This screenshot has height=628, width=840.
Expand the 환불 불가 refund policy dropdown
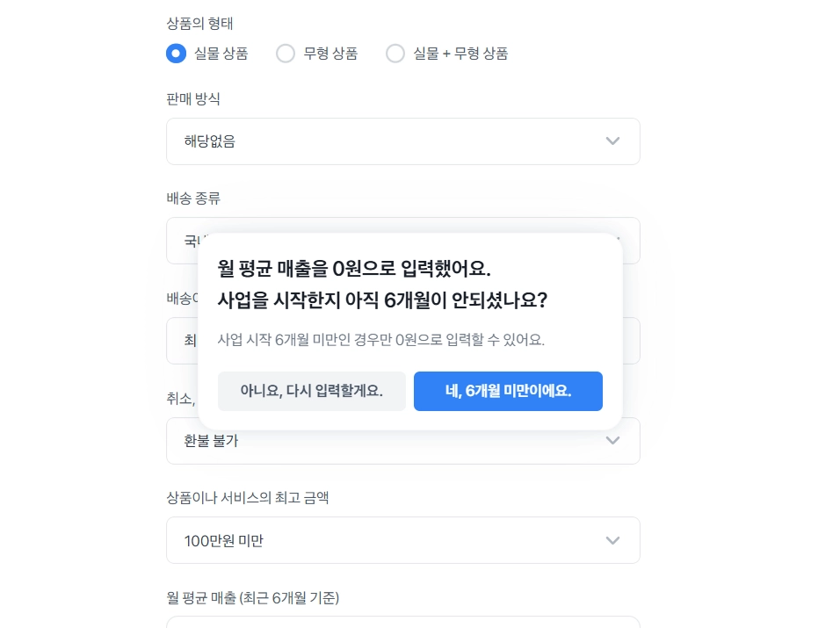(x=402, y=443)
